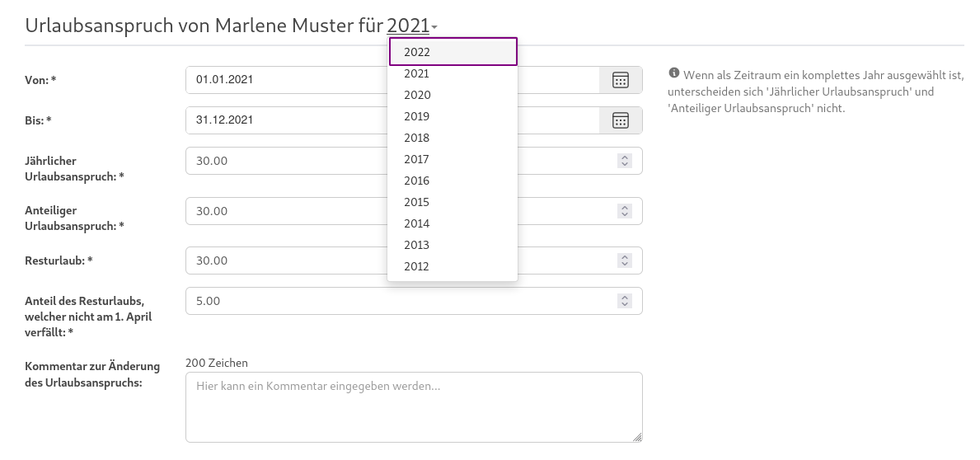Open the 2021 year dropdown in the heading

point(412,26)
